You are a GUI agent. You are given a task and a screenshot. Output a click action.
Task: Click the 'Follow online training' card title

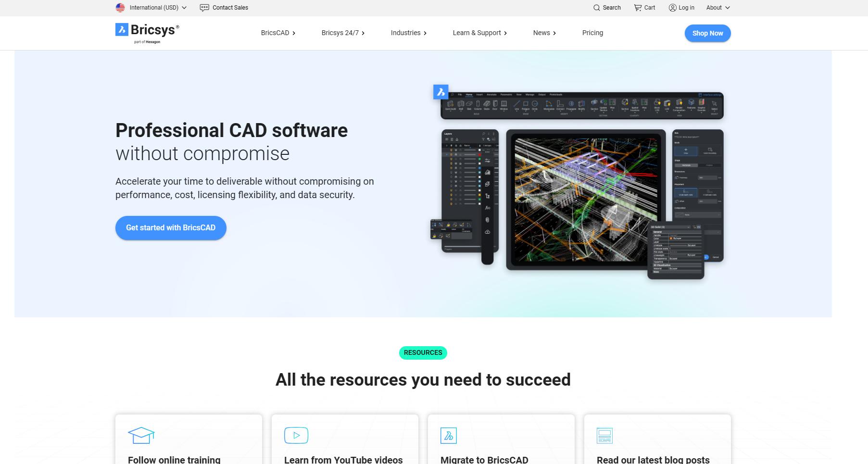point(174,460)
